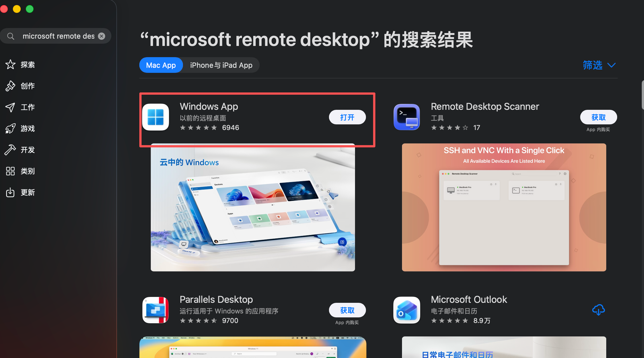Click the 运行适用于 Windows 的应用程序 subtitle
The width and height of the screenshot is (644, 358).
[229, 311]
